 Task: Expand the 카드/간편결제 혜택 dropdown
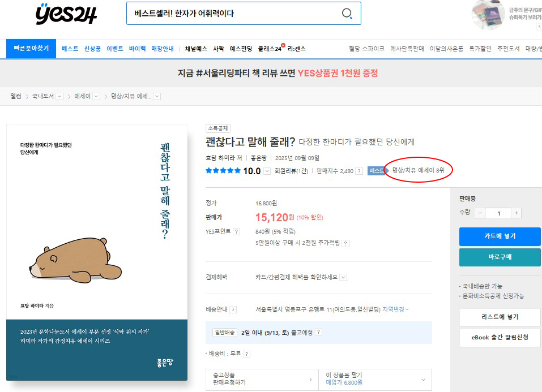click(x=343, y=277)
